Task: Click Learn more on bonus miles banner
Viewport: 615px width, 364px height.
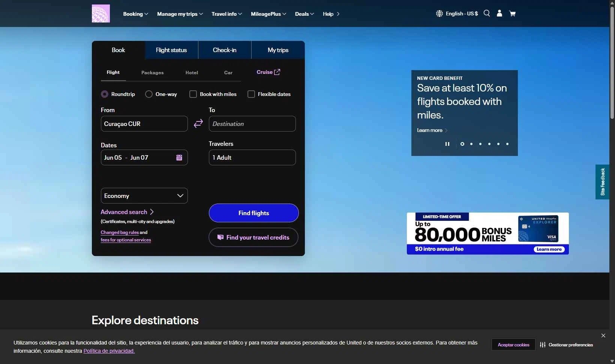Action: [549, 249]
